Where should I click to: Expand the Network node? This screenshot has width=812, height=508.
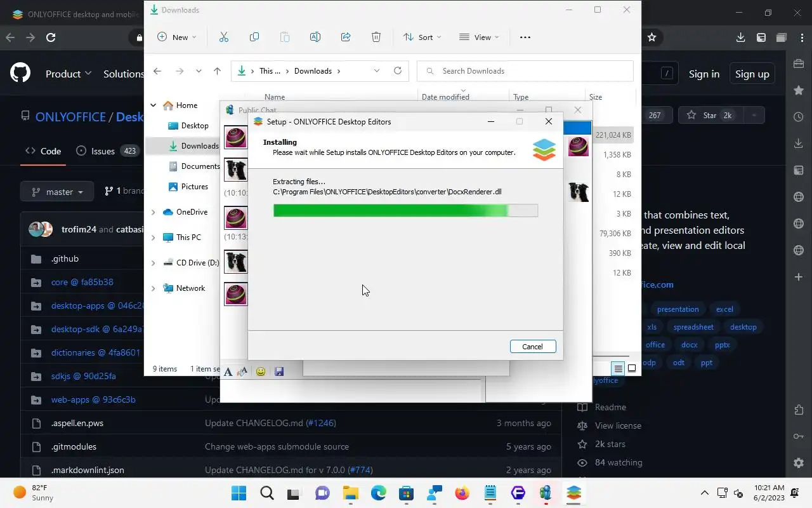click(154, 288)
